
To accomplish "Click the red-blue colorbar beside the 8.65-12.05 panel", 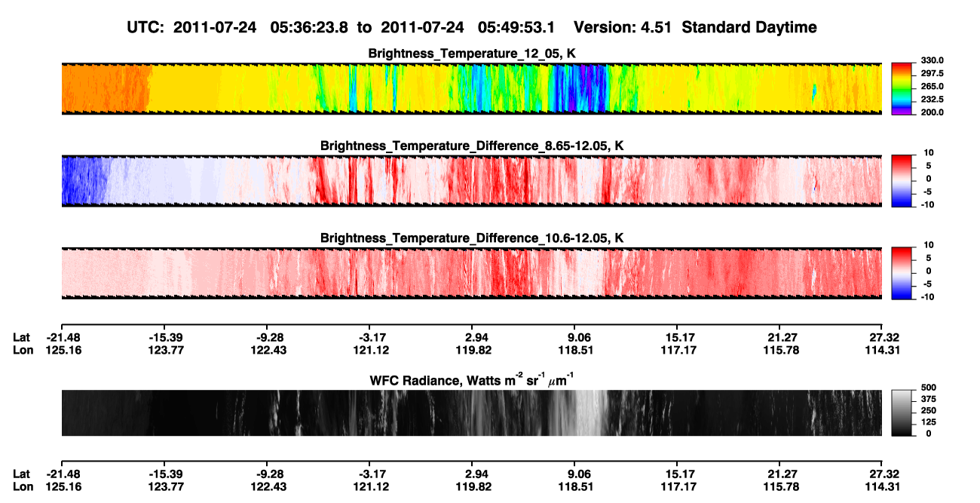I will pyautogui.click(x=902, y=179).
